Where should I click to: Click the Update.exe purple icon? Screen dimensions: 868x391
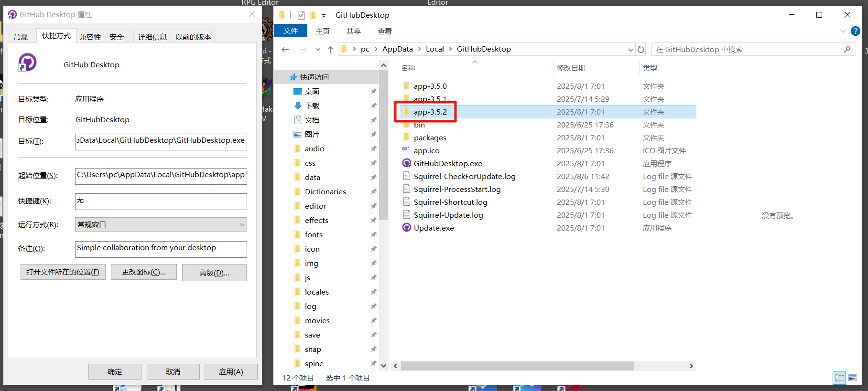(x=407, y=228)
